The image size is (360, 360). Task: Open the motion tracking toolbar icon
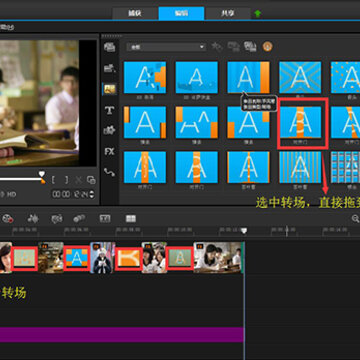click(79, 219)
